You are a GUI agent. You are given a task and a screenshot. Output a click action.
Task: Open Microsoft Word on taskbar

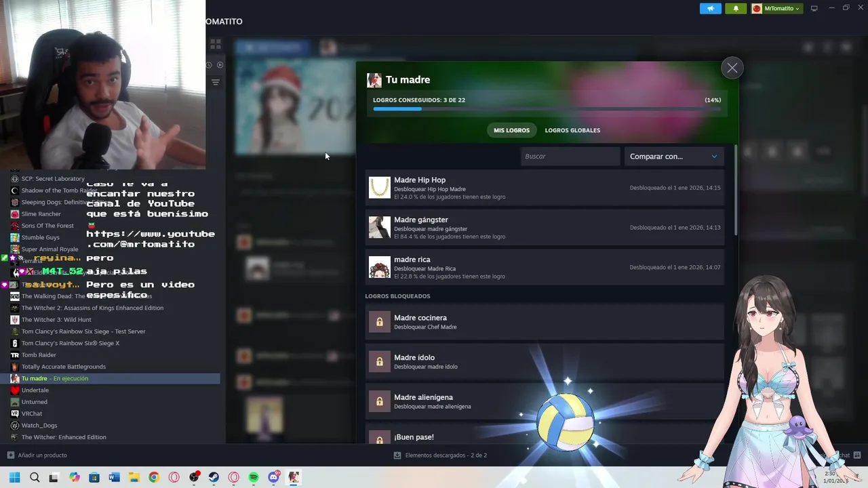coord(114,477)
